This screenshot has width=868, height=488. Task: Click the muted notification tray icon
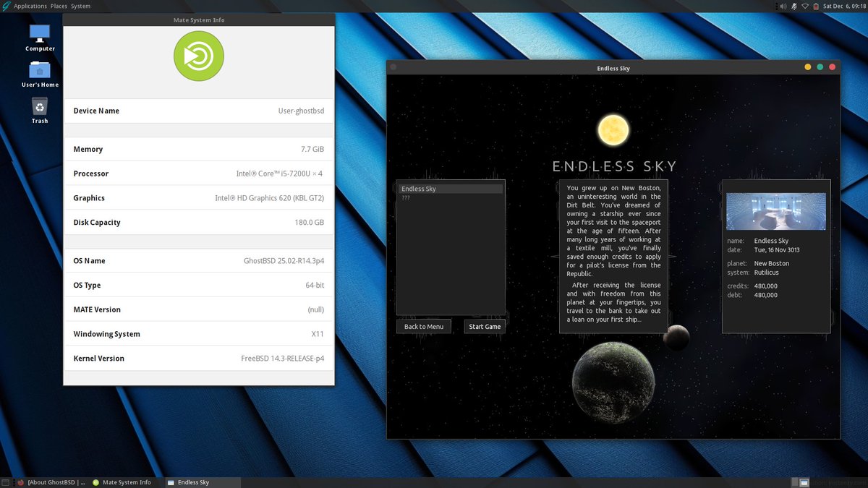click(x=794, y=6)
